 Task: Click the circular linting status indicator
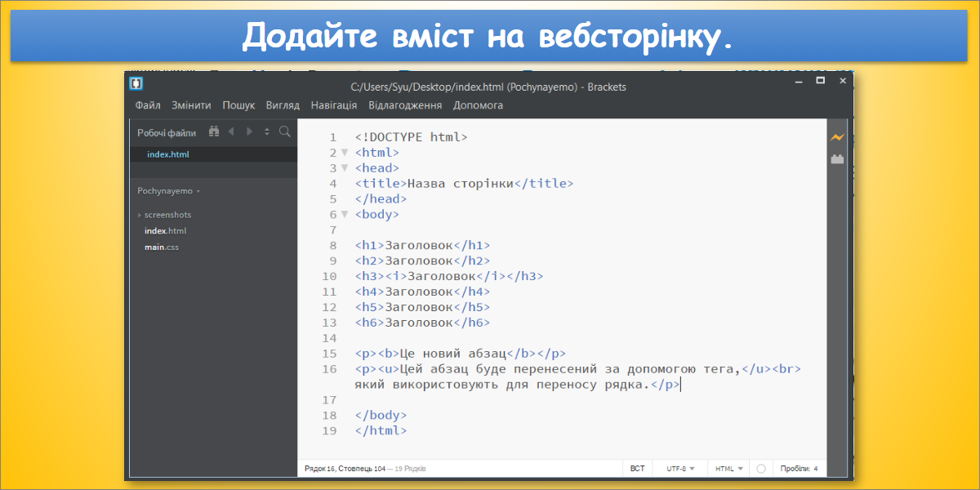coord(761,469)
